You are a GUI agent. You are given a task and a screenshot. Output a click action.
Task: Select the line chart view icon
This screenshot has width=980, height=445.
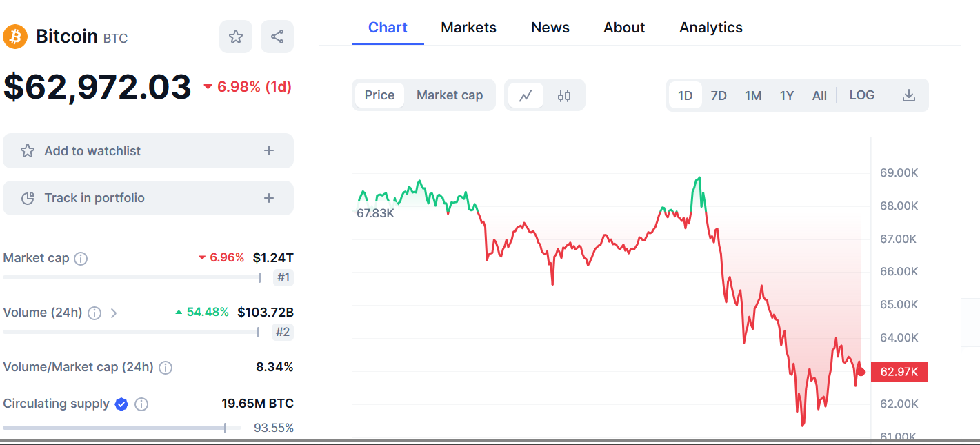(526, 95)
